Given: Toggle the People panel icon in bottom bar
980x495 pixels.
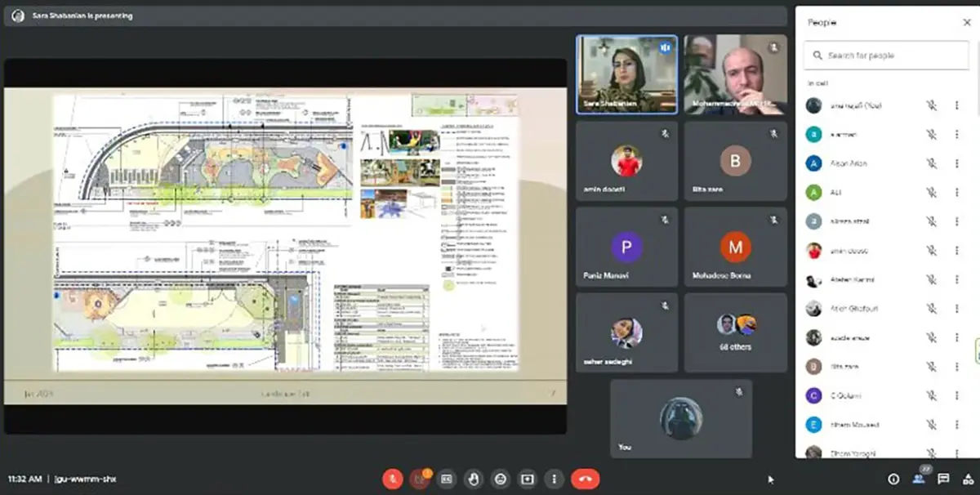Looking at the screenshot, I should [919, 479].
